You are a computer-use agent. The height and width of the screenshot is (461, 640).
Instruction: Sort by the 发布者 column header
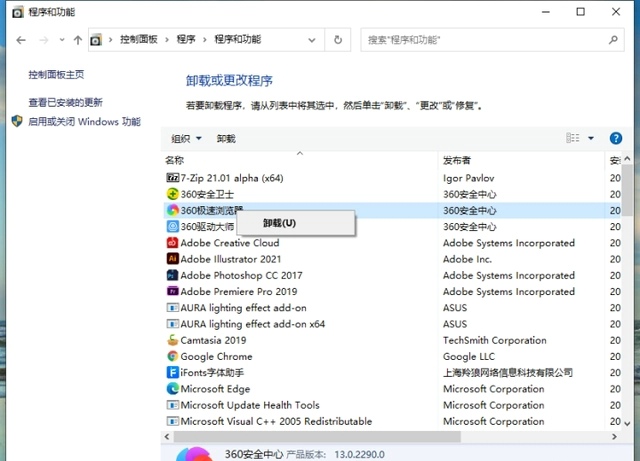click(x=522, y=160)
